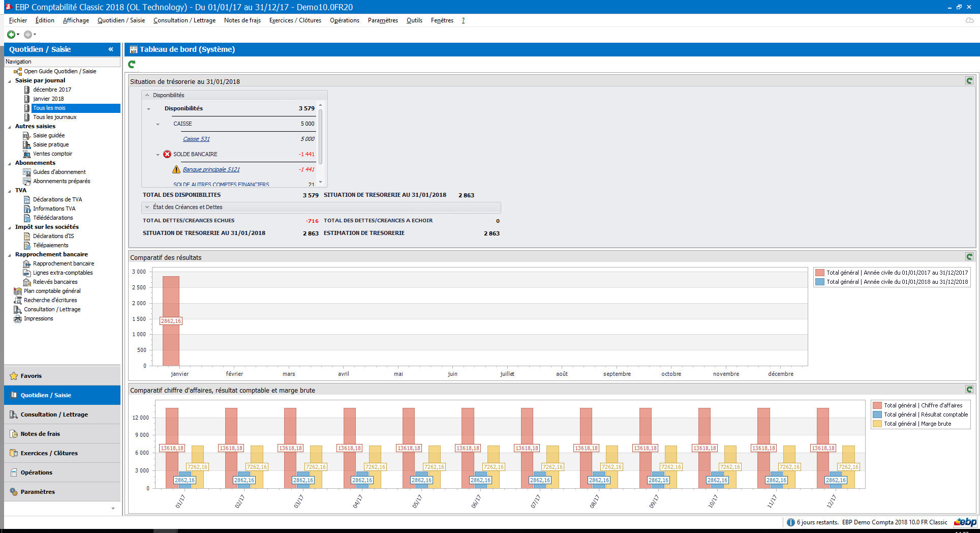Click red swatch for Année civile 2017 legend
The width and height of the screenshot is (980, 533).
point(819,273)
